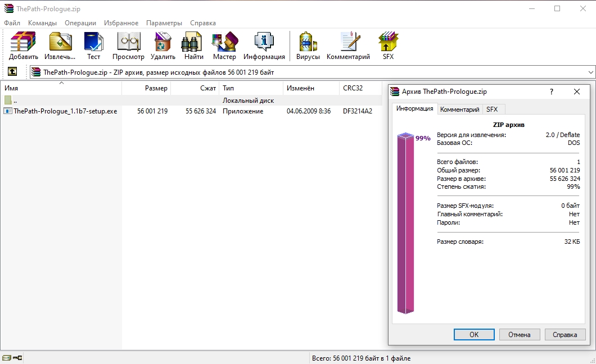The height and width of the screenshot is (364, 596).
Task: Open the Файл menu
Action: pyautogui.click(x=12, y=23)
